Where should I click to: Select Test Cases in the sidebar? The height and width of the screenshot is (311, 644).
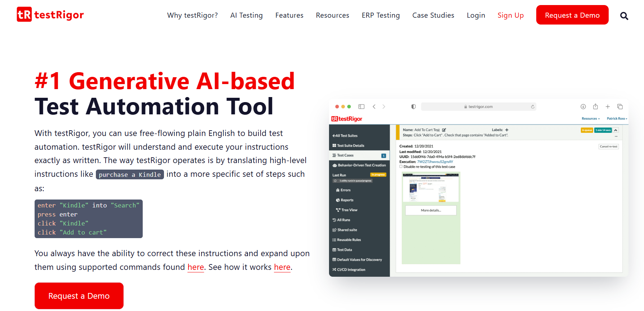(359, 155)
